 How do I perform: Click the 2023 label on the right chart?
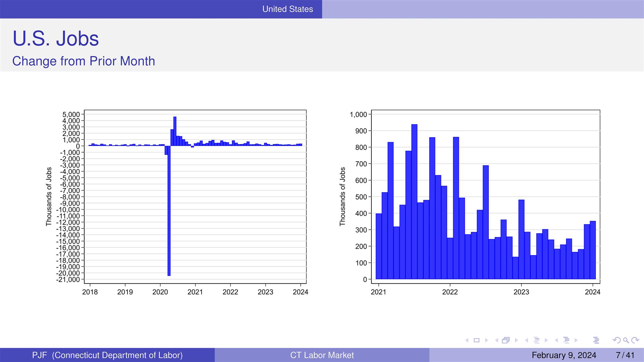[521, 292]
